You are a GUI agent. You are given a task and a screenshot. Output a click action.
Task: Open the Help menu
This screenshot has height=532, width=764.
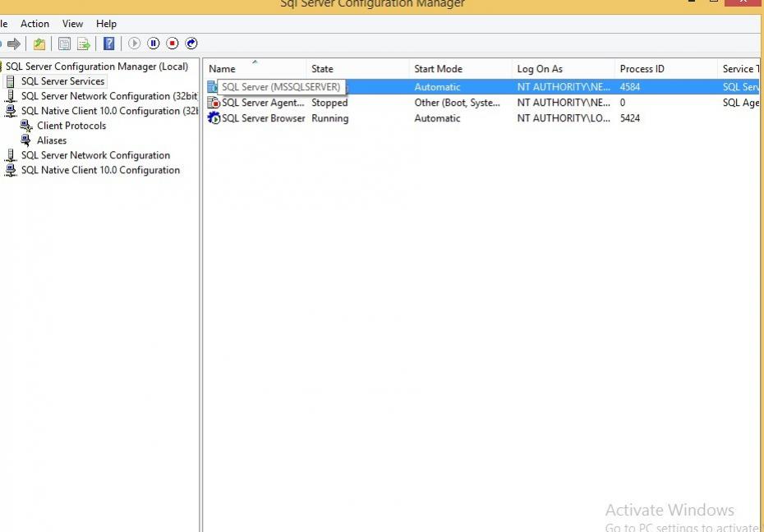click(106, 24)
